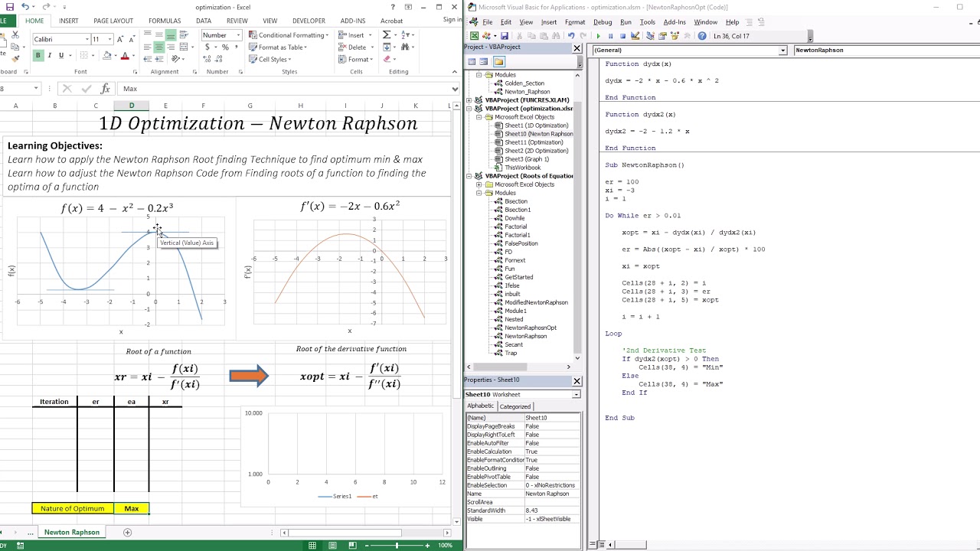Viewport: 980px width, 551px height.
Task: Run the macro with the green play button
Action: [x=598, y=36]
